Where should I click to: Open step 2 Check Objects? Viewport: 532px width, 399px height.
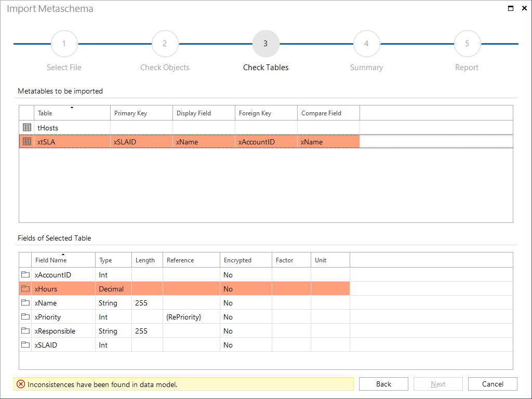(x=165, y=44)
